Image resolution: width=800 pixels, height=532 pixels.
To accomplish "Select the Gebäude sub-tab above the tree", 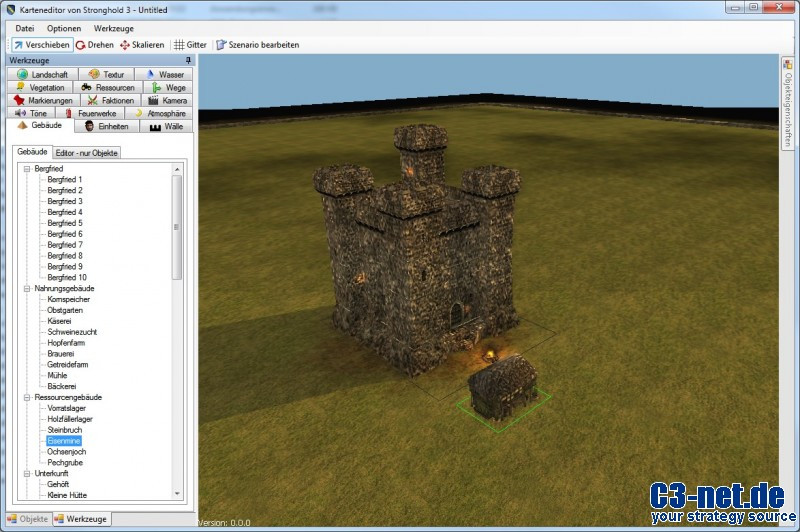I will [32, 151].
